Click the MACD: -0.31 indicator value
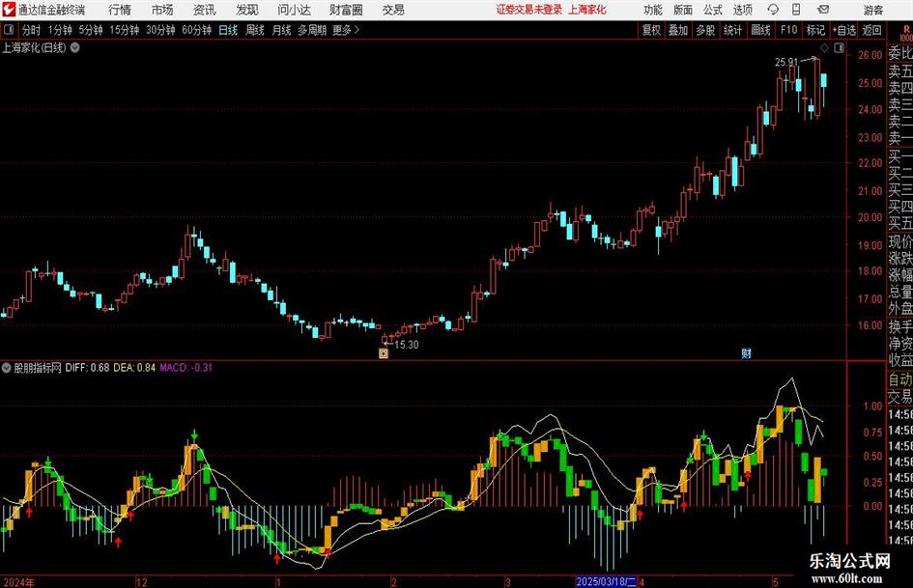Image resolution: width=913 pixels, height=588 pixels. (x=186, y=367)
